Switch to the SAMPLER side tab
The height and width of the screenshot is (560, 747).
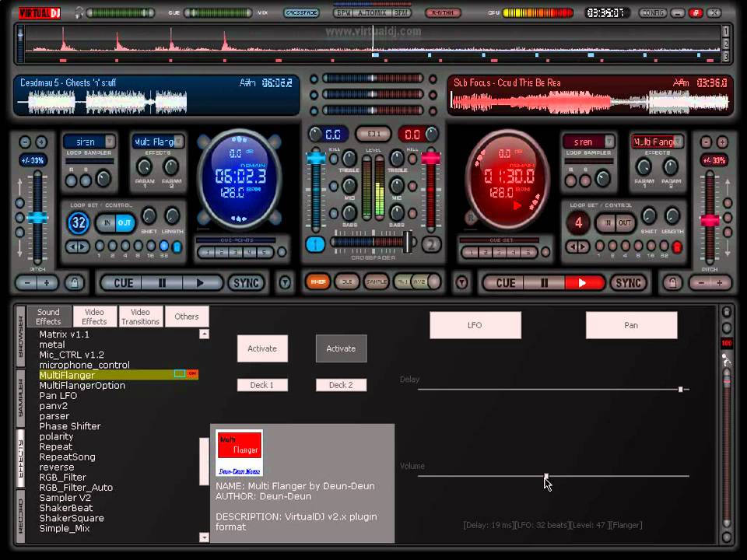(20, 397)
